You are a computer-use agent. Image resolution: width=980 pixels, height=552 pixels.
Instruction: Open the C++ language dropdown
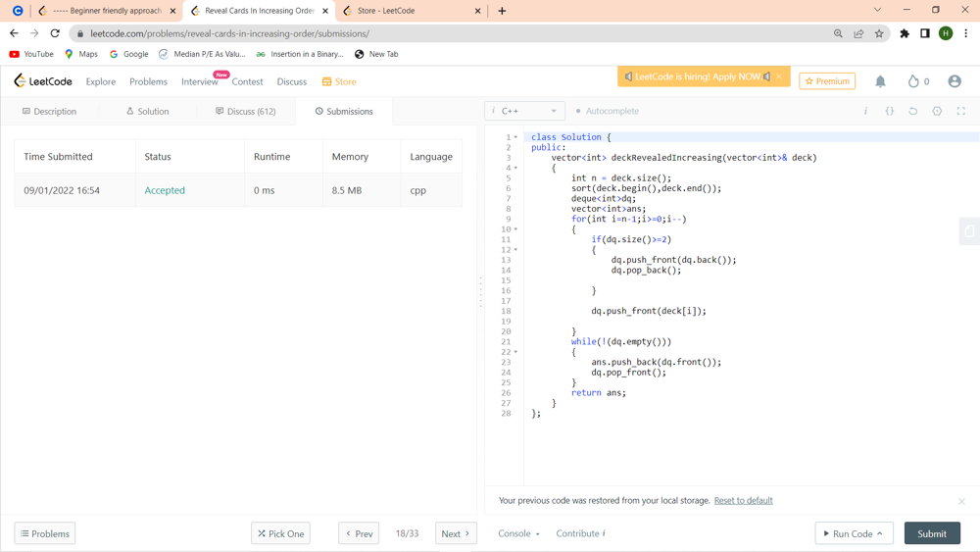(524, 111)
